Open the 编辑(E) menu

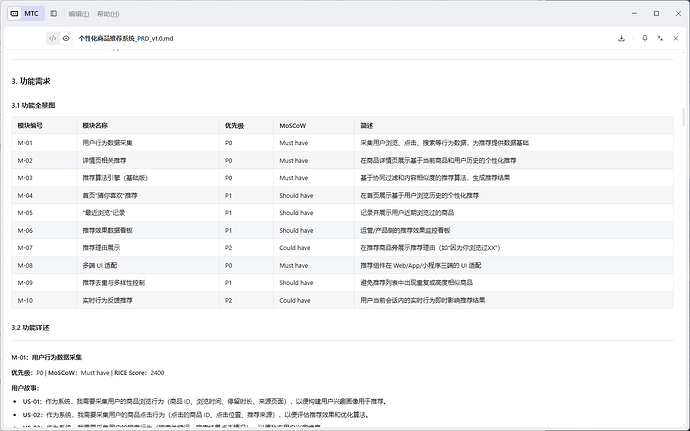[x=79, y=14]
